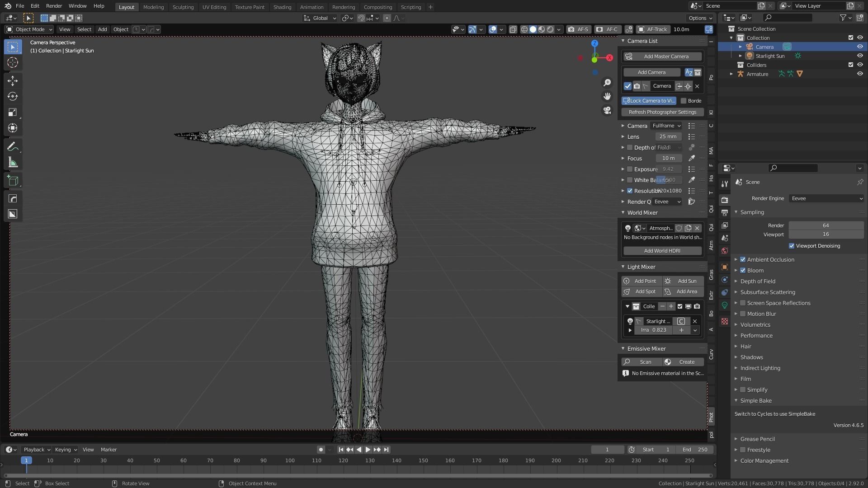Disable Bloom checkbox
The image size is (868, 488).
pos(743,270)
